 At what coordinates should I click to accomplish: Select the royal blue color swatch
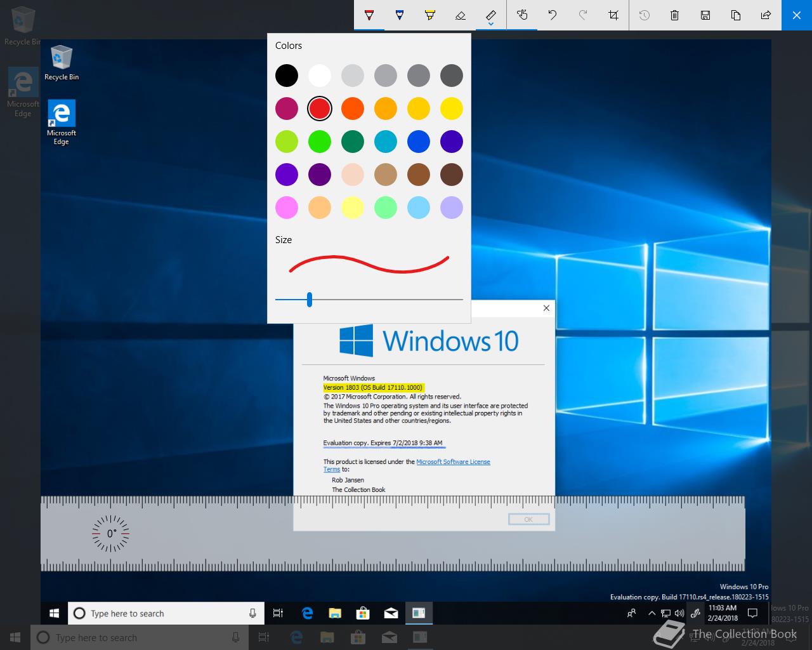coord(419,142)
